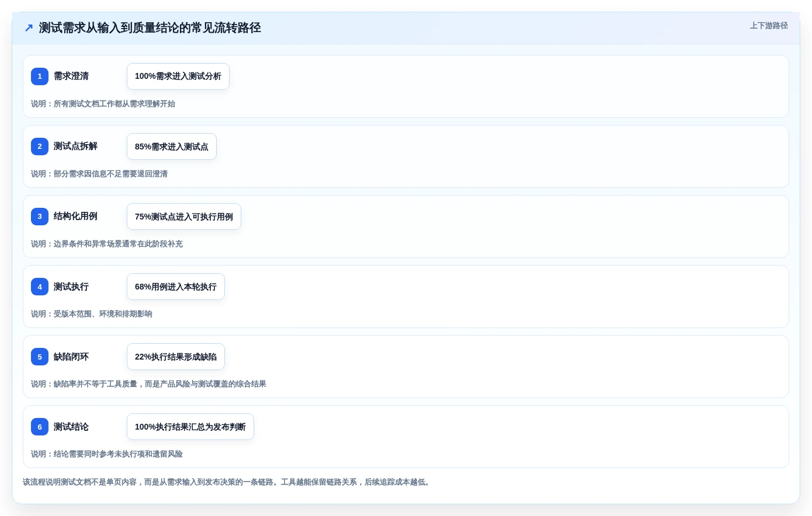Click the 结构化用例 step title
Screen dimensions: 812x516
75,217
